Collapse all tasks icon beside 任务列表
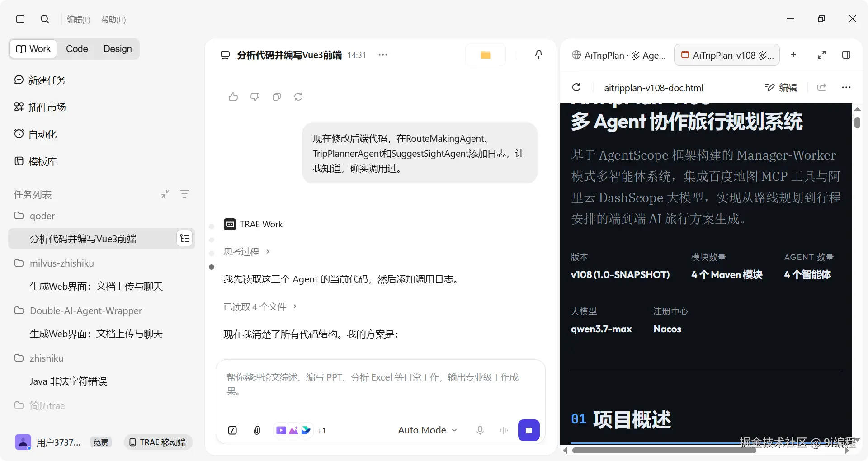The image size is (868, 461). click(x=165, y=194)
